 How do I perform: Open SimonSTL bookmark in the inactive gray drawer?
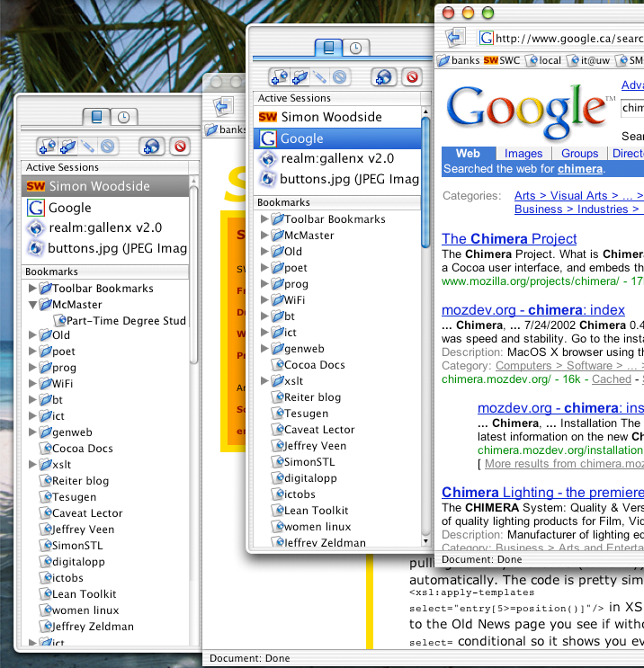click(72, 546)
